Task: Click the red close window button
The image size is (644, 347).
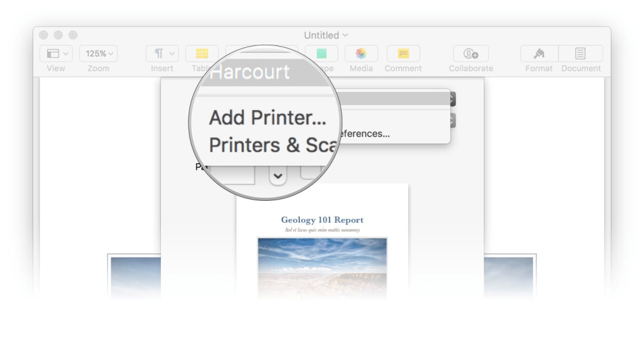Action: [x=44, y=35]
